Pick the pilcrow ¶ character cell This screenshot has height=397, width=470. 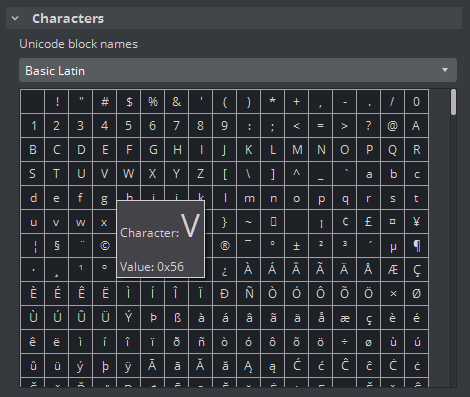pos(416,246)
